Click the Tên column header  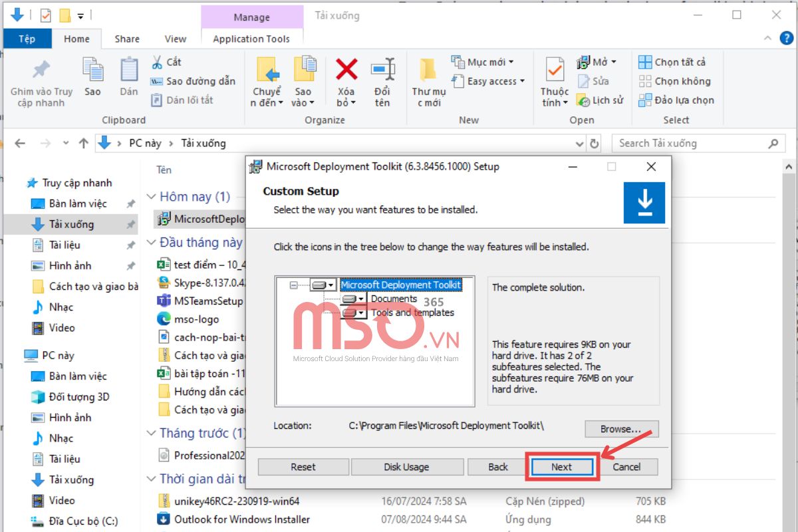(164, 170)
